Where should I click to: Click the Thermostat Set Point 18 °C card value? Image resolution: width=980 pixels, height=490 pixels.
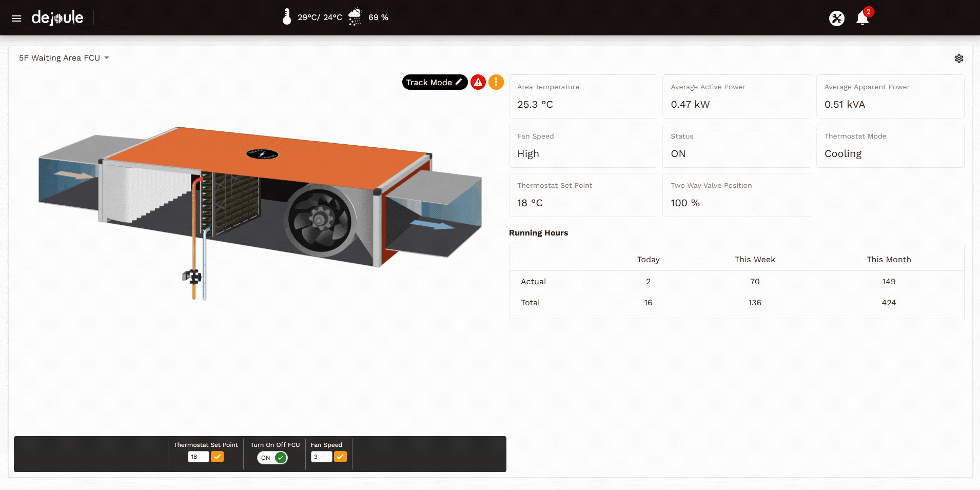[x=530, y=203]
